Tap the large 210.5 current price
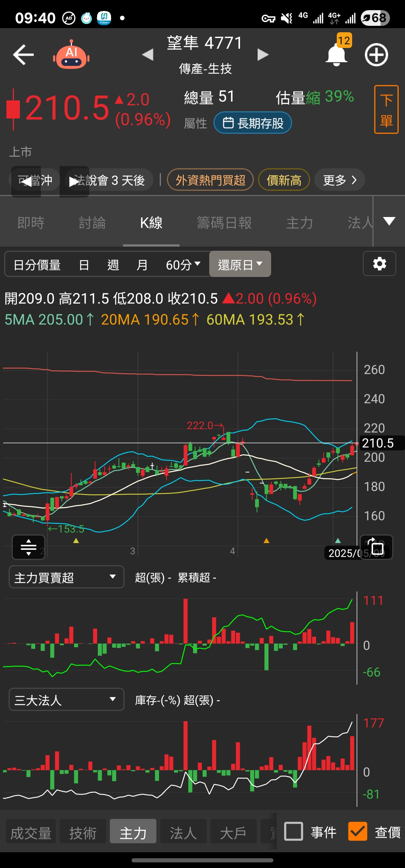The height and width of the screenshot is (868, 405). [x=67, y=108]
